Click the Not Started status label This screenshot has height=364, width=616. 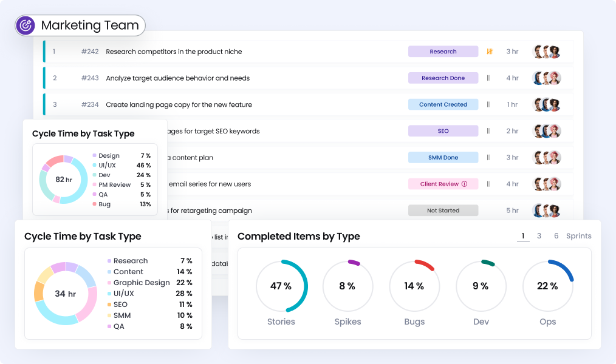(x=443, y=211)
